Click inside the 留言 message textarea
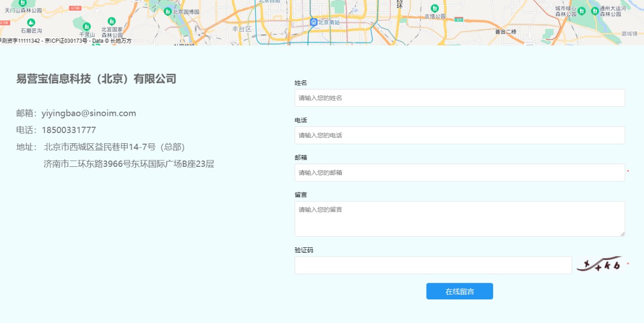The image size is (644, 323). click(x=459, y=218)
